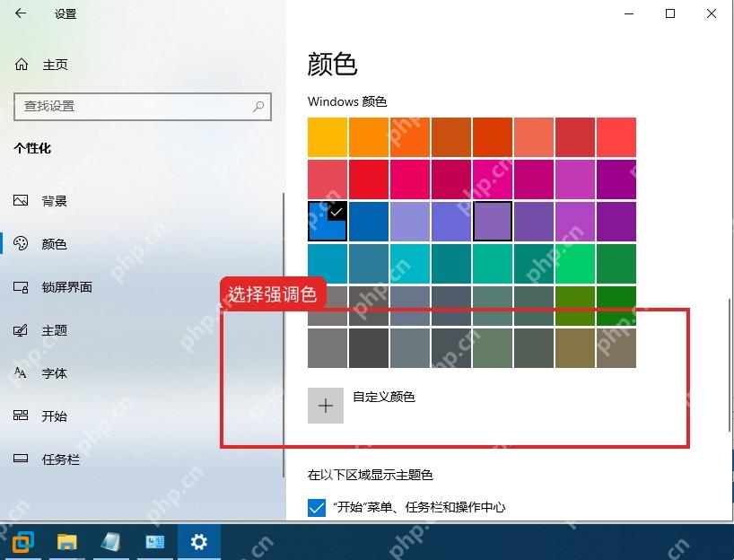Select the 开始 start tiles icon

(21, 416)
